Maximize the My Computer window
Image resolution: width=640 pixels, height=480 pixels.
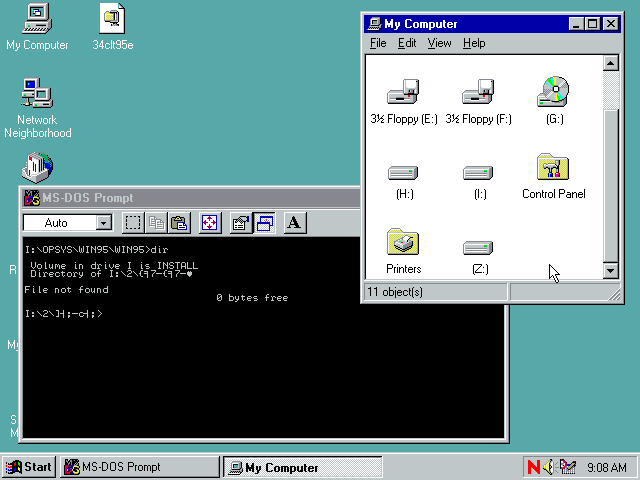(592, 24)
